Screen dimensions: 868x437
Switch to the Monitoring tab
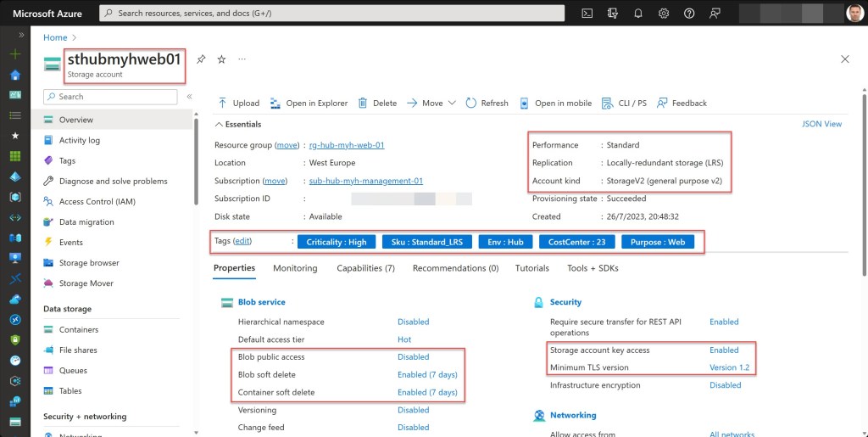(295, 268)
